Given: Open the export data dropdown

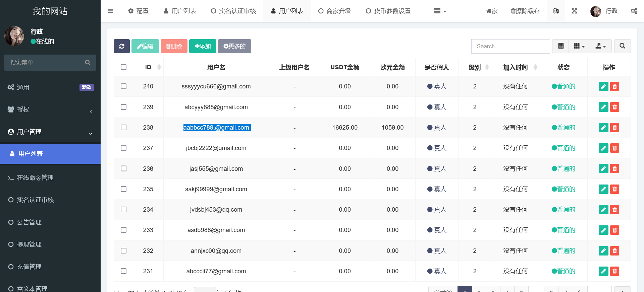Looking at the screenshot, I should pos(600,46).
